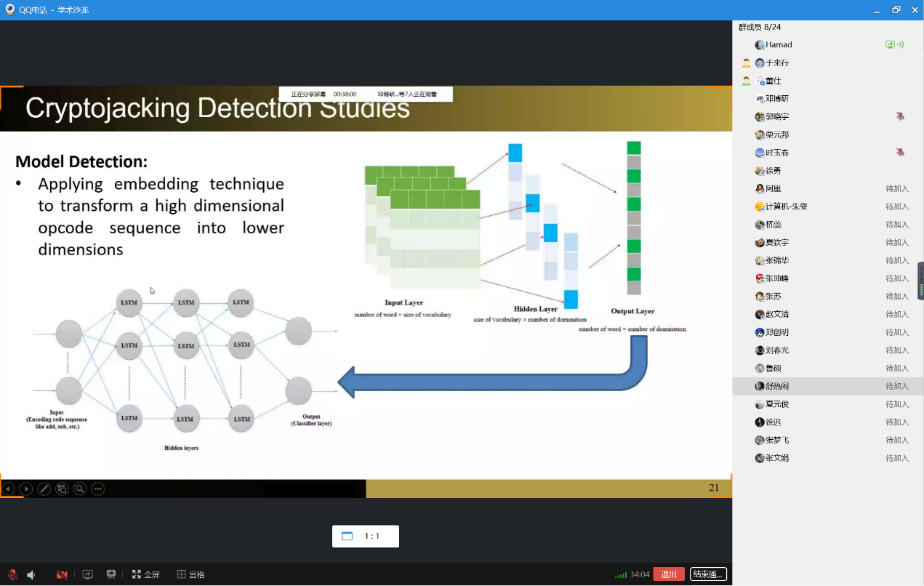Viewport: 924px width, 586px height.
Task: Select member 刘春光 in the list
Action: [x=828, y=350]
